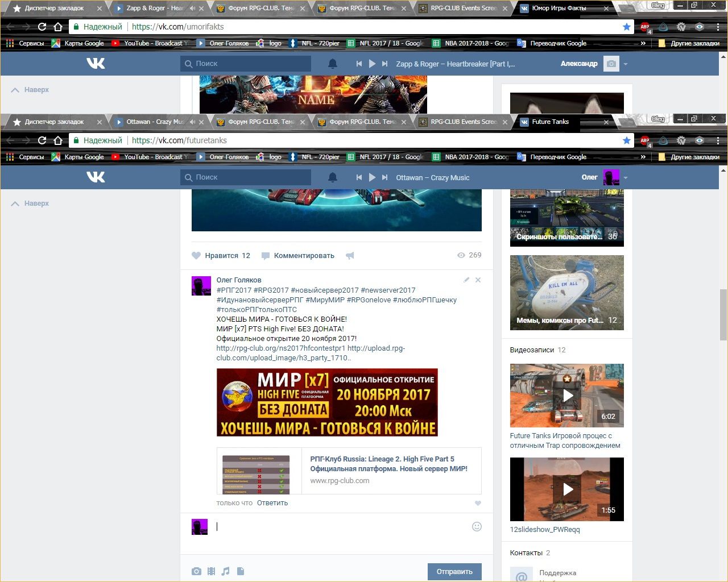Viewport: 728px width, 582px height.
Task: Open the emoji picker in comment box
Action: click(477, 526)
